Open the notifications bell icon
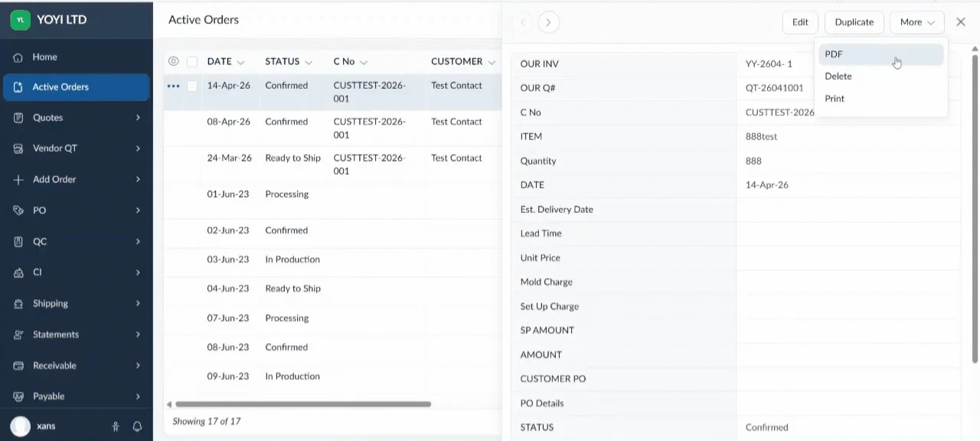980x441 pixels. (x=138, y=426)
